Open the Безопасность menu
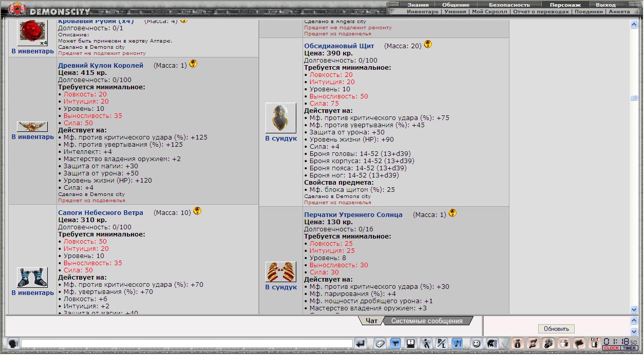The height and width of the screenshot is (355, 644). [x=509, y=5]
